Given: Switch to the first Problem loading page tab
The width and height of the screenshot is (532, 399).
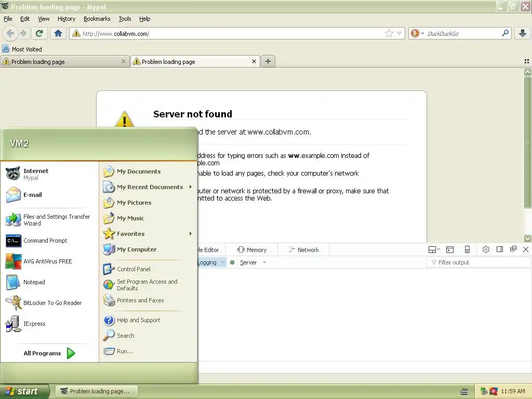Looking at the screenshot, I should tap(64, 61).
